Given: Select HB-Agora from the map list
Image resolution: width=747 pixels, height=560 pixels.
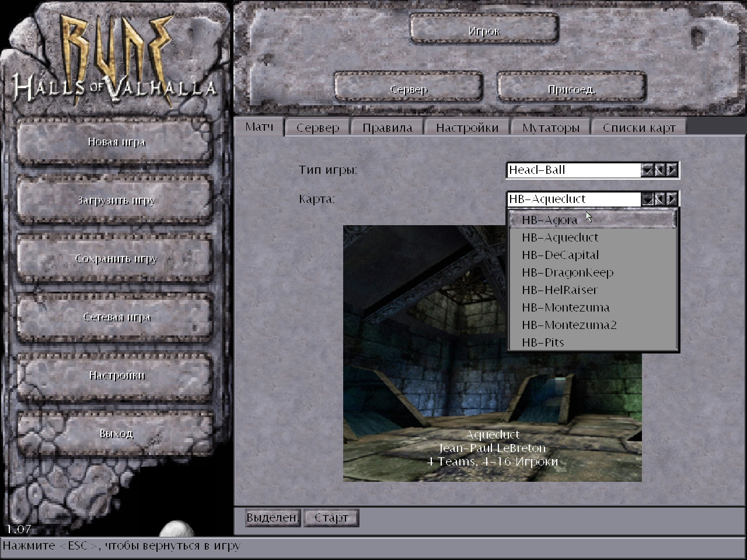Looking at the screenshot, I should [x=593, y=219].
